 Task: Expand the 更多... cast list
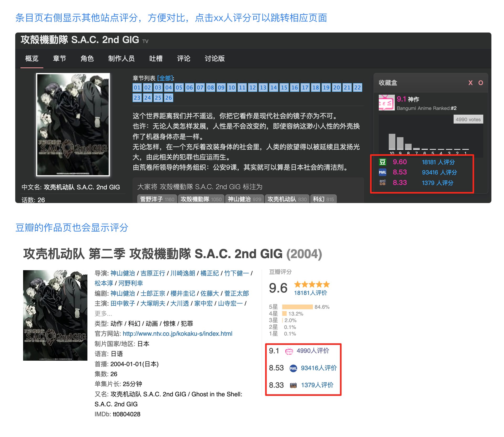[x=103, y=313]
